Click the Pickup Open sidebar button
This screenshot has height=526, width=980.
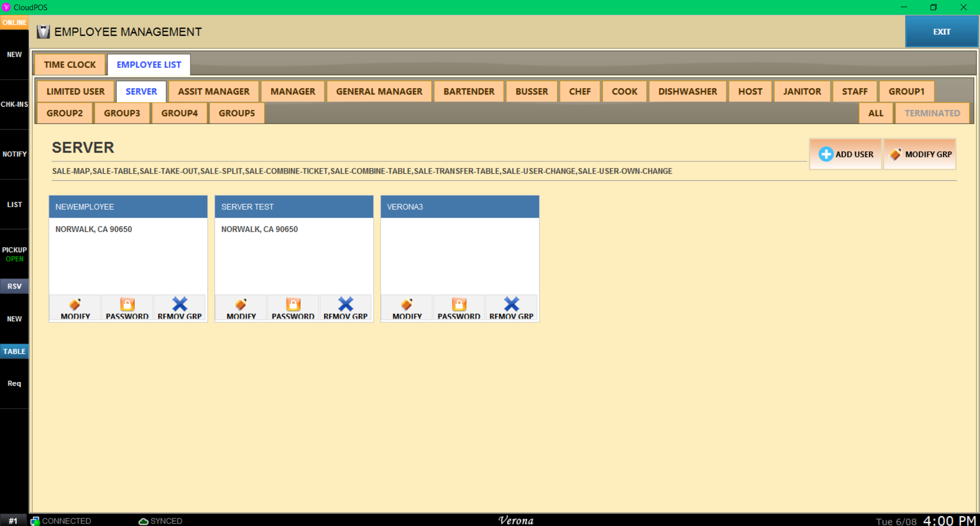pyautogui.click(x=14, y=254)
